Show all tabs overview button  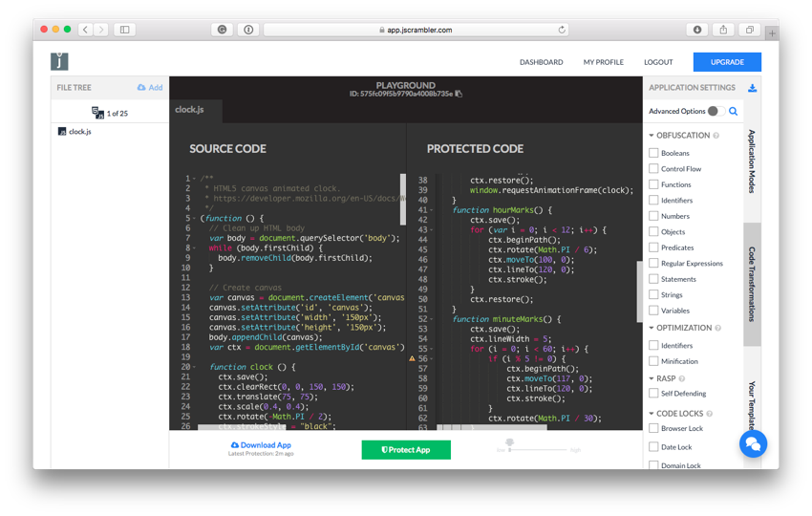749,30
